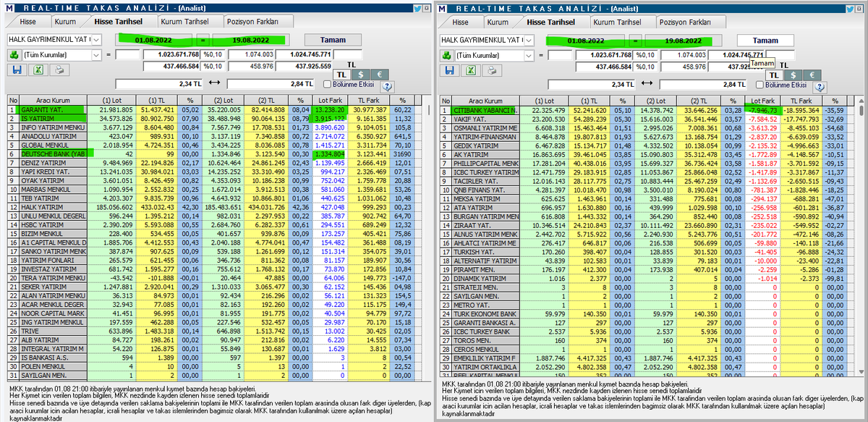Click the 01.08.2022 start date, left window

pyautogui.click(x=152, y=39)
